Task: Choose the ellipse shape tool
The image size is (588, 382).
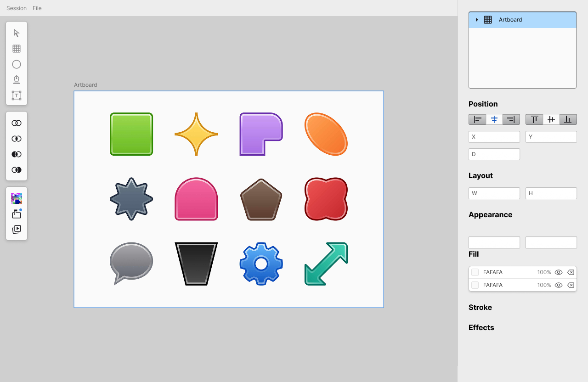Action: [17, 64]
